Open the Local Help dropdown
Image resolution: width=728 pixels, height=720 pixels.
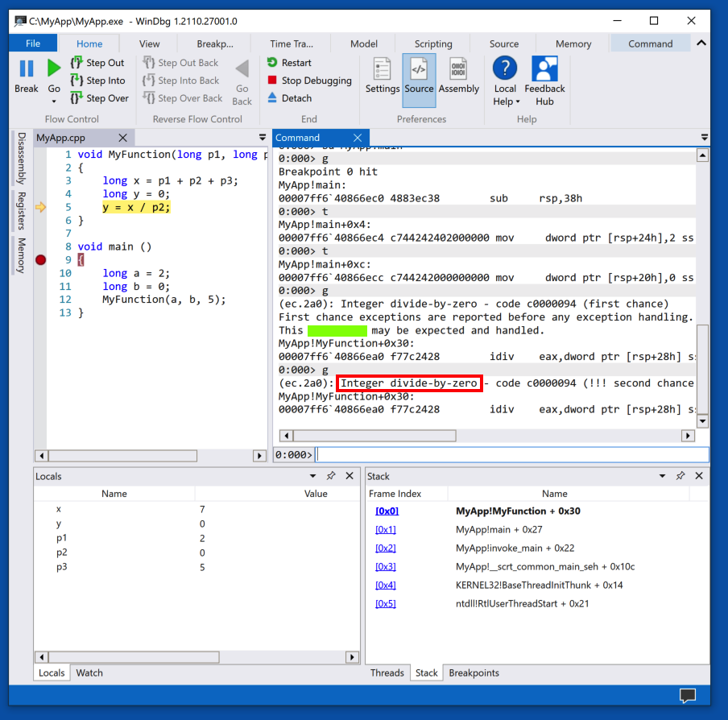[505, 101]
